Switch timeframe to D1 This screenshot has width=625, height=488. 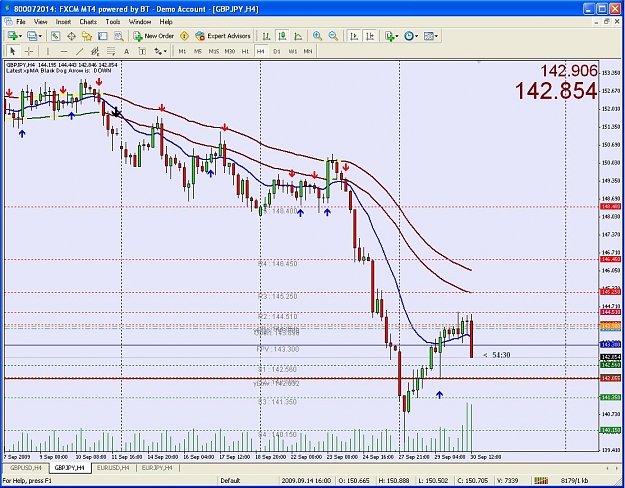tap(277, 51)
